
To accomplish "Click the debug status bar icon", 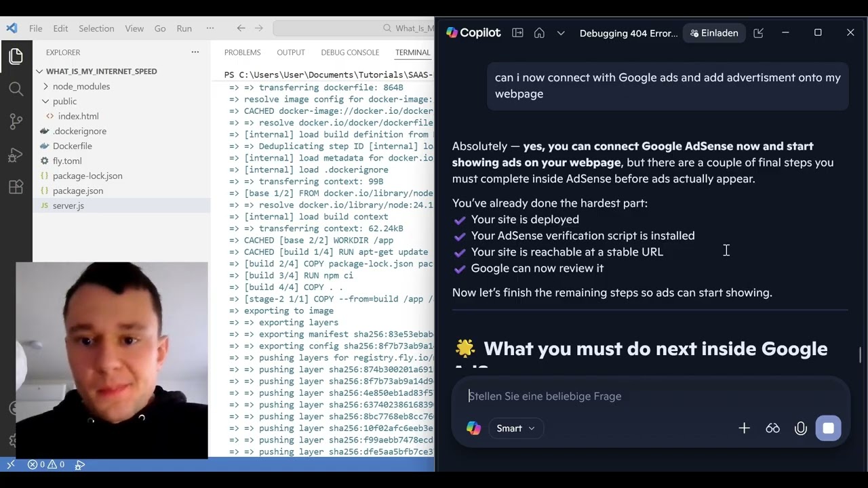I will click(x=80, y=465).
